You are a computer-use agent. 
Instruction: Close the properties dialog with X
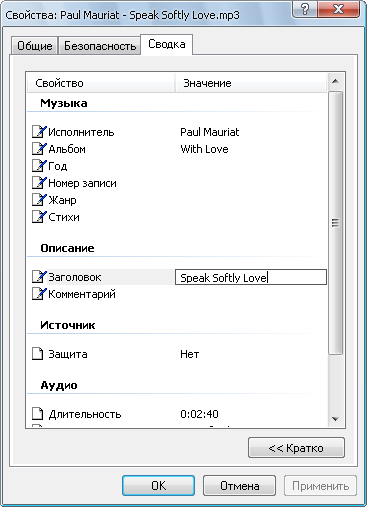point(339,9)
